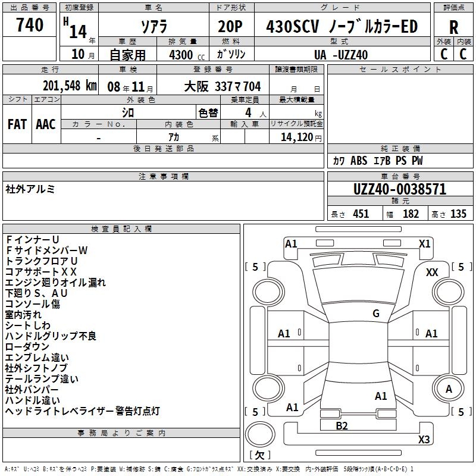Select the "B2" trunk mark on diagram
The width and height of the screenshot is (476, 476).
[x=342, y=426]
